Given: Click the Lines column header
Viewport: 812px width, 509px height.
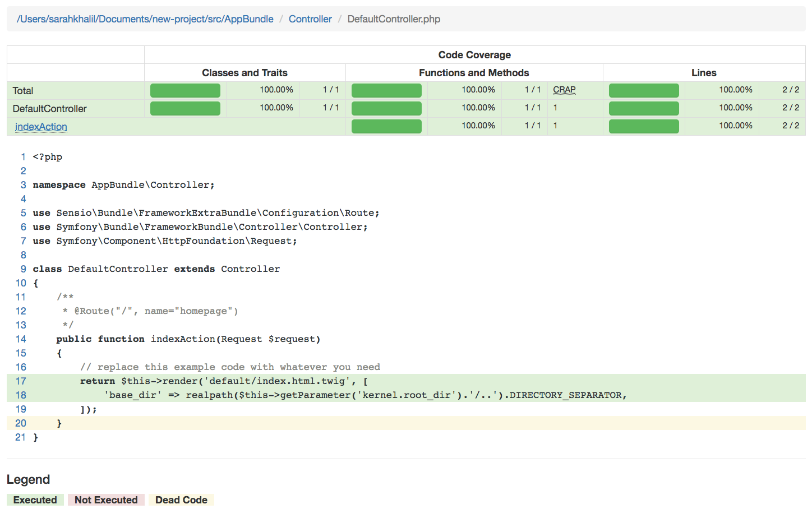Looking at the screenshot, I should 704,73.
